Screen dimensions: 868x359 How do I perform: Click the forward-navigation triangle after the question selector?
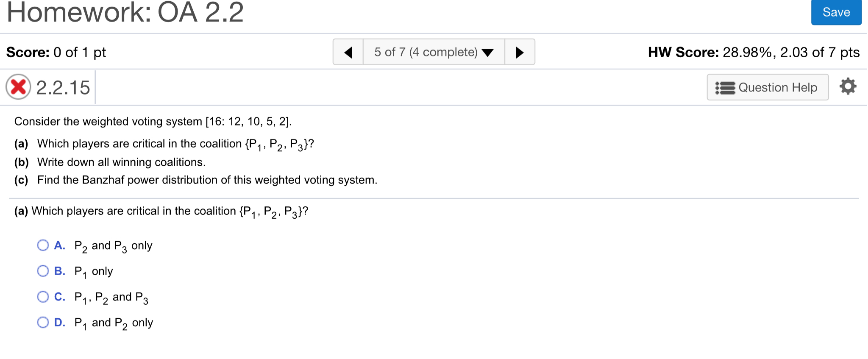[520, 52]
